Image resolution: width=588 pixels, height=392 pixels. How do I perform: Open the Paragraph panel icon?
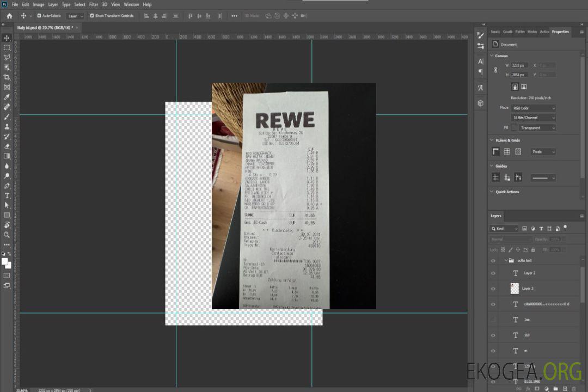pyautogui.click(x=481, y=72)
